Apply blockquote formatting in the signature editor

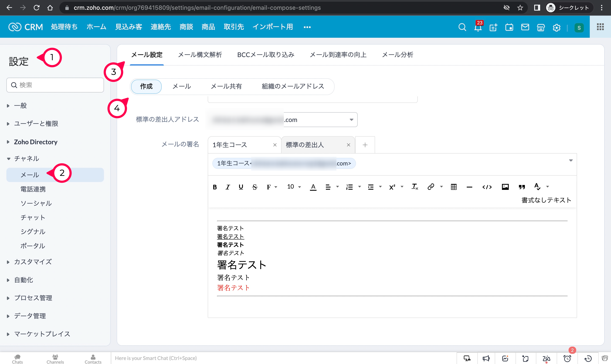[522, 187]
